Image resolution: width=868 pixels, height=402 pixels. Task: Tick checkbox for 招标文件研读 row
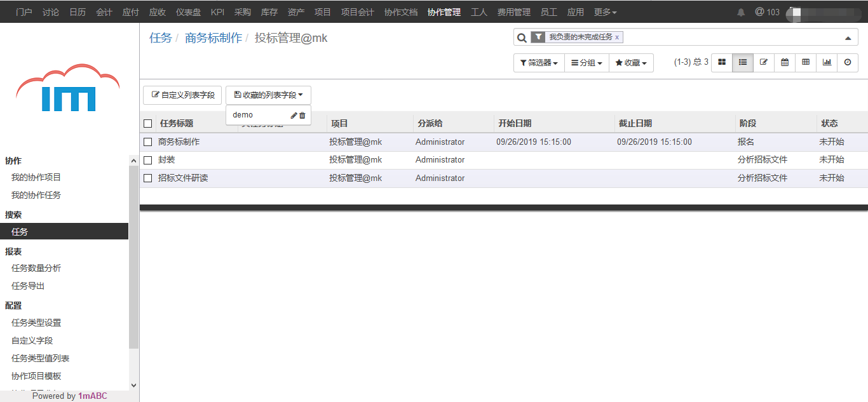click(148, 178)
